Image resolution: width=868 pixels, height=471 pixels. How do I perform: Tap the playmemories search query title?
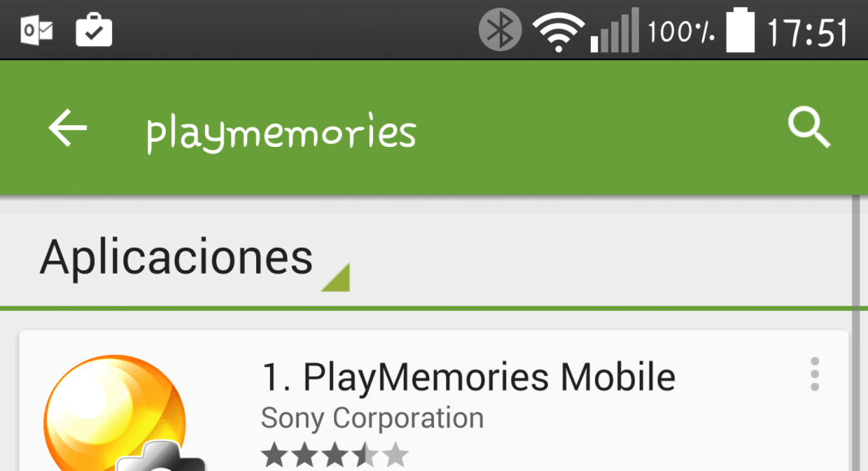click(281, 132)
